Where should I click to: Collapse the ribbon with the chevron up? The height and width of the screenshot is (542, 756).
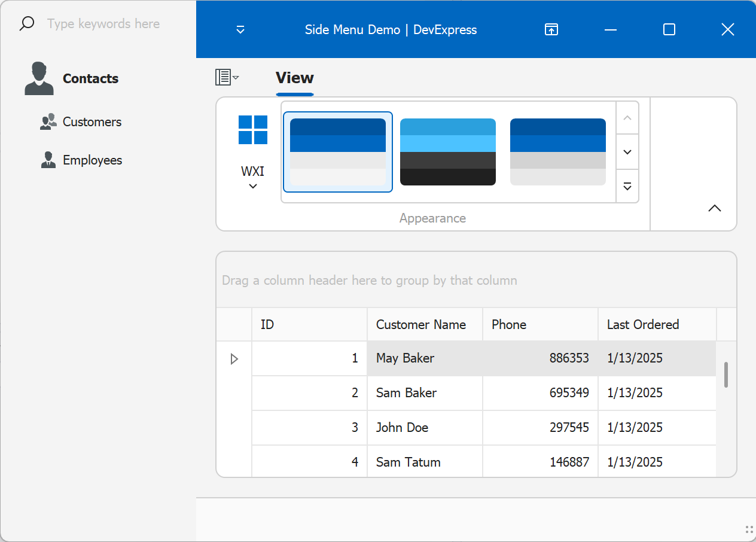point(715,208)
